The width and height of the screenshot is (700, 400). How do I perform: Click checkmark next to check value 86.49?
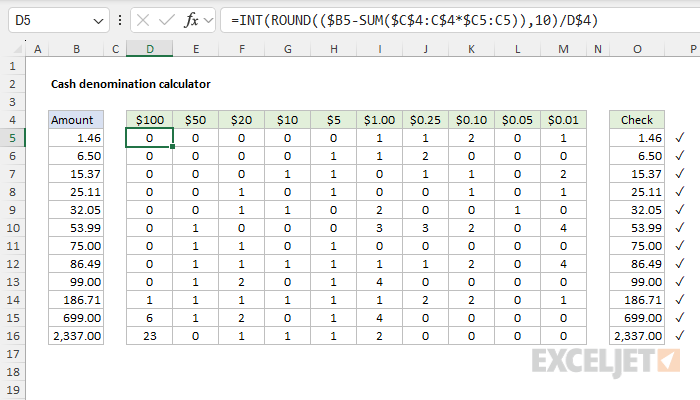click(x=679, y=263)
